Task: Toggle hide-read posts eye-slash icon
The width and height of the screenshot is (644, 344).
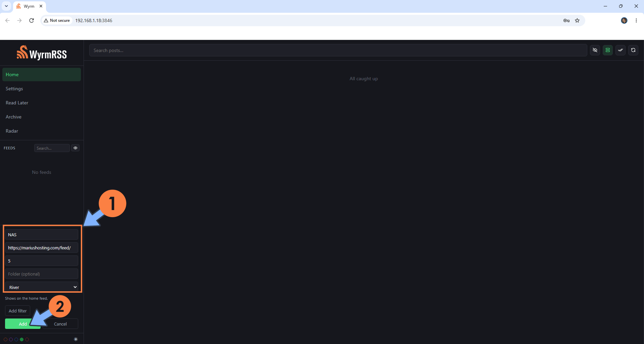Action: [595, 50]
